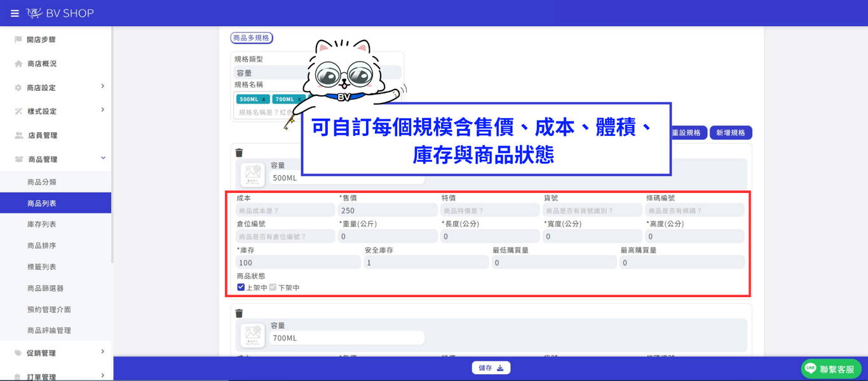The width and height of the screenshot is (868, 381).
Task: Check 上架中 for the 500ML variant
Action: pos(241,287)
